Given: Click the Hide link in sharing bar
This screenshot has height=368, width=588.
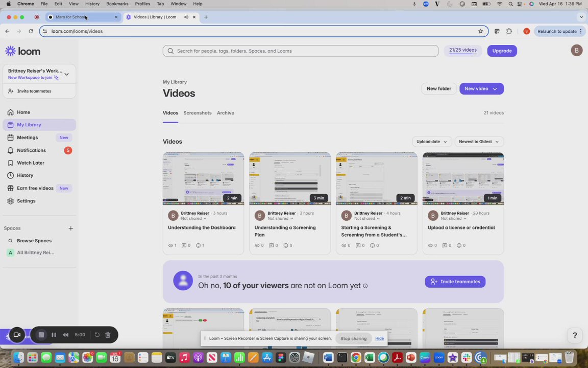Looking at the screenshot, I should coord(380,338).
